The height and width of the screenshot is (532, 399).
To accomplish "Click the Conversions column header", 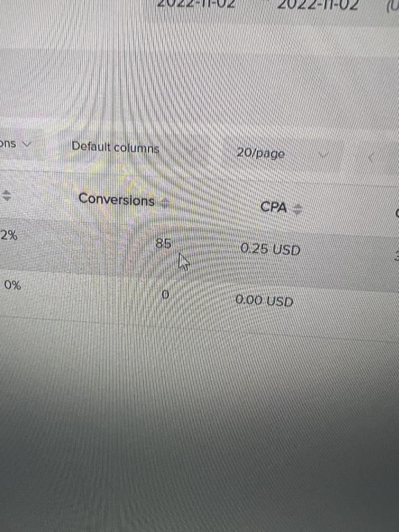I will pyautogui.click(x=117, y=199).
